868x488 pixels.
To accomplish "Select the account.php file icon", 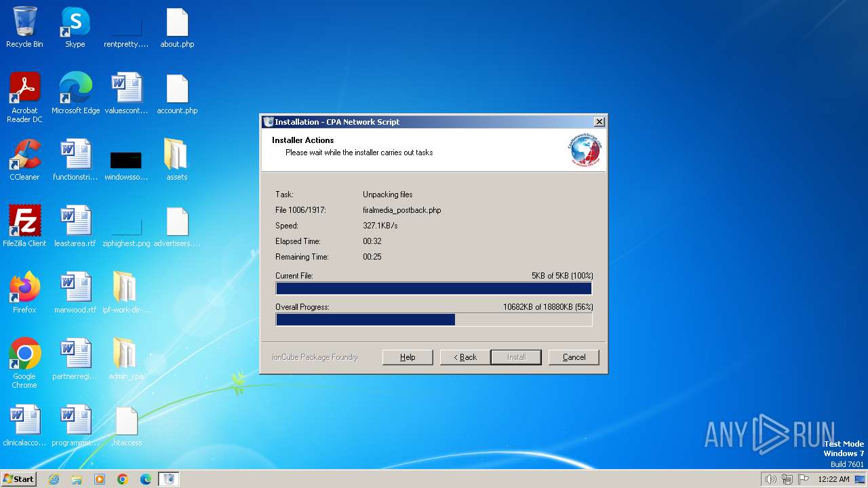I will [x=177, y=94].
